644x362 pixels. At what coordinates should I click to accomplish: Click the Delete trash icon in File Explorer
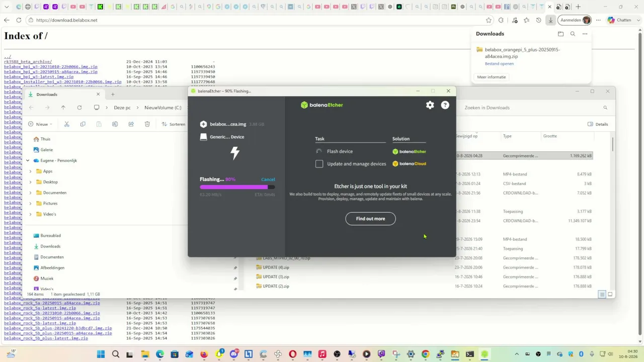tap(147, 124)
